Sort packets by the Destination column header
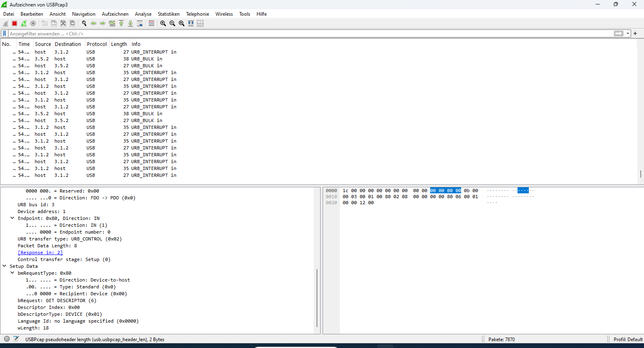Image resolution: width=644 pixels, height=348 pixels. pyautogui.click(x=68, y=44)
